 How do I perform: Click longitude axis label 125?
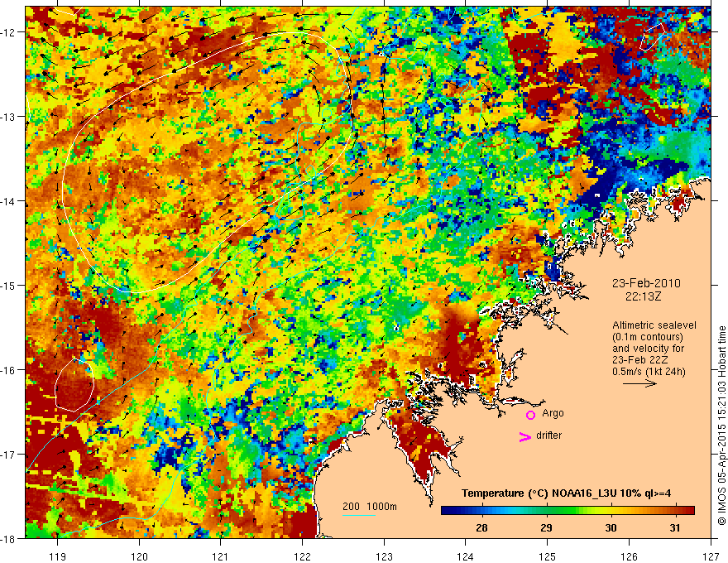point(548,556)
